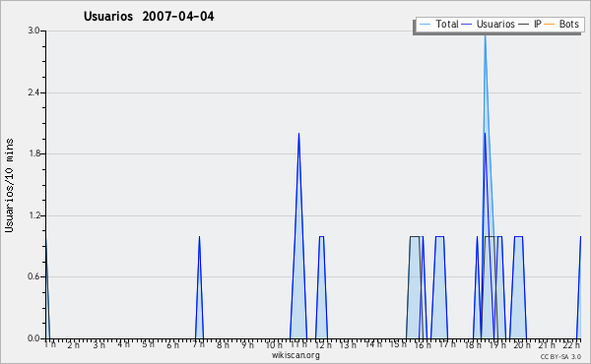Click the y-axis value 2.4

pyautogui.click(x=33, y=92)
